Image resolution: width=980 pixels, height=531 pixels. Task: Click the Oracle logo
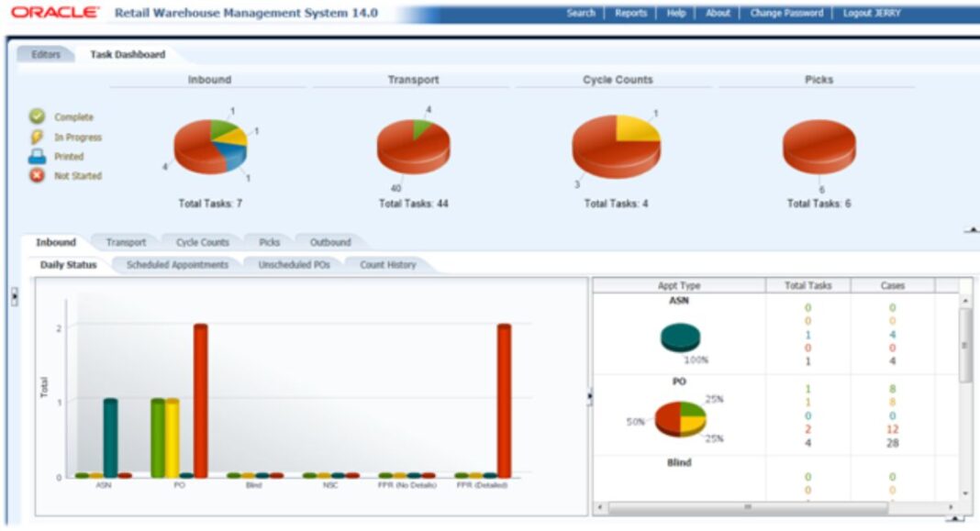pos(52,12)
